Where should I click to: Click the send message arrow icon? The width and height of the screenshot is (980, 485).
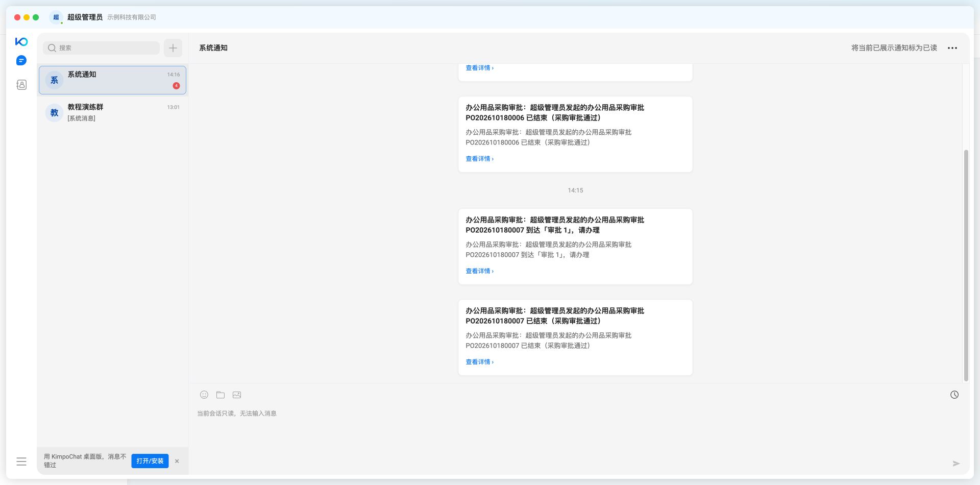click(956, 464)
